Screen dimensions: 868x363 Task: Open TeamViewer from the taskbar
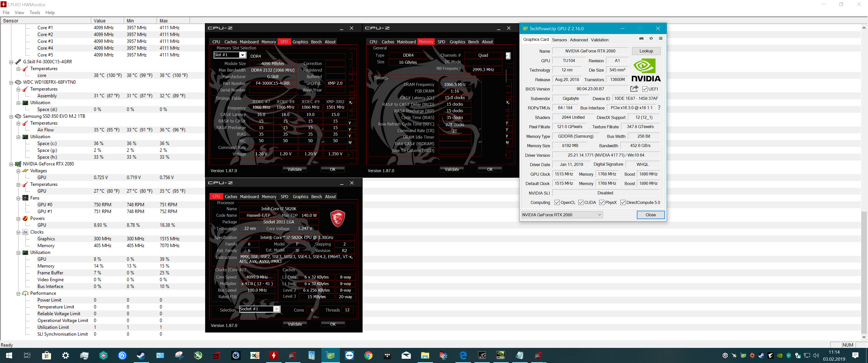coord(349,356)
